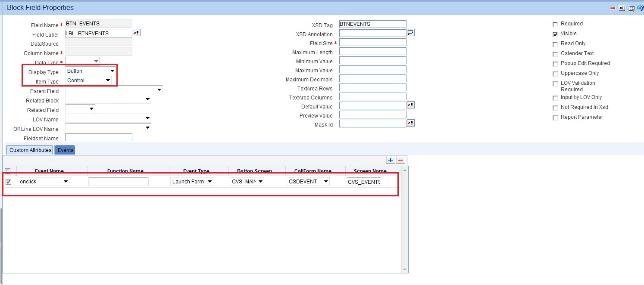Viewport: 644px width, 285px height.
Task: Click the events table scrollbar up arrow
Action: pyautogui.click(x=404, y=170)
